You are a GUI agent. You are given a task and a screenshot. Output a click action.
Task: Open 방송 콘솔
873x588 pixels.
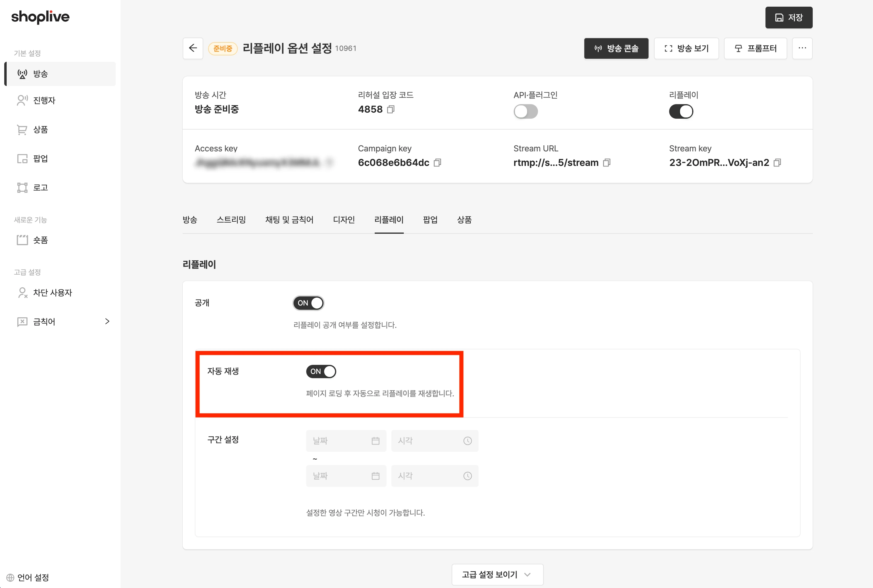(x=616, y=48)
